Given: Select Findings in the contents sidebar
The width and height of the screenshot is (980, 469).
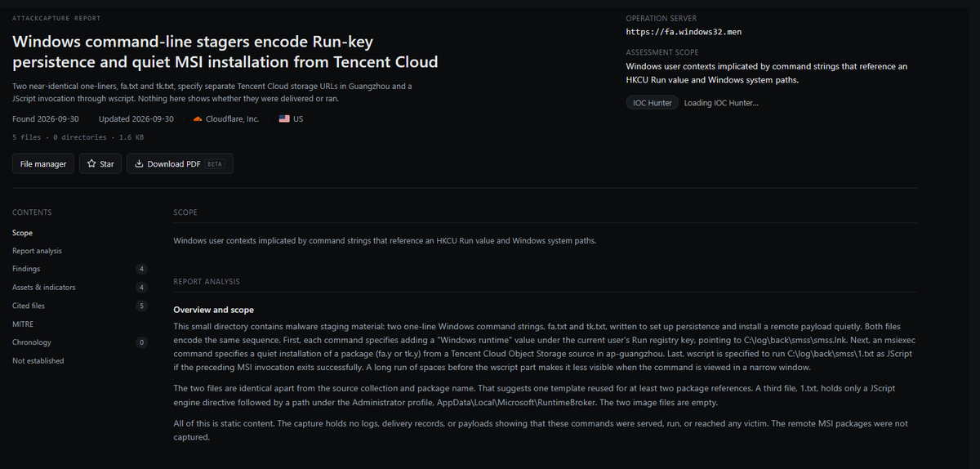Looking at the screenshot, I should (26, 269).
